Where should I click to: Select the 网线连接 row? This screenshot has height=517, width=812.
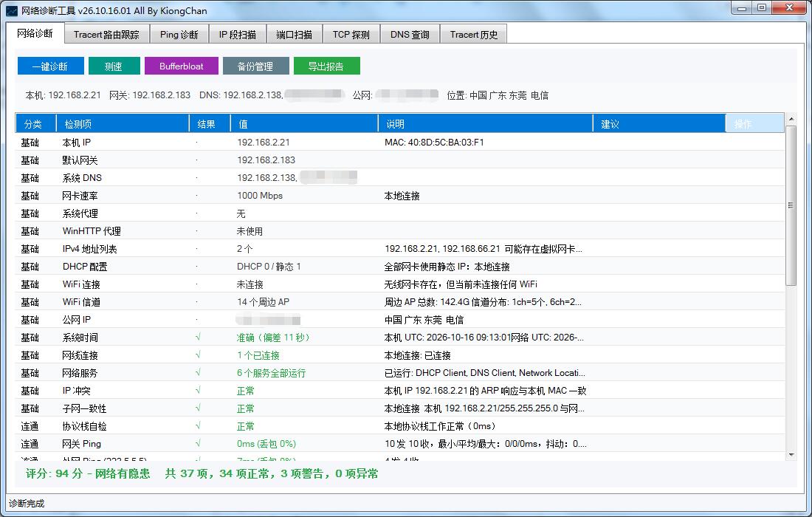pos(400,355)
